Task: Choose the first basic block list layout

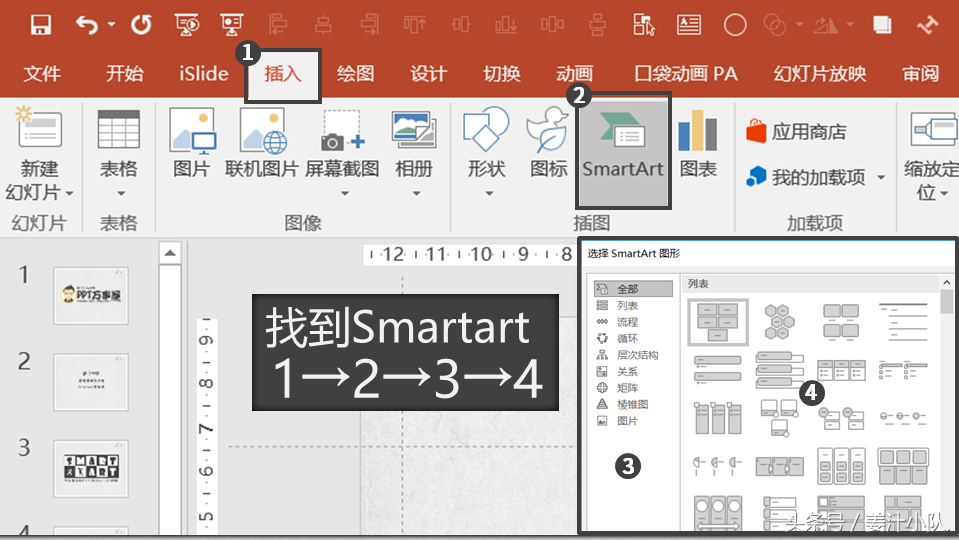Action: pos(717,322)
